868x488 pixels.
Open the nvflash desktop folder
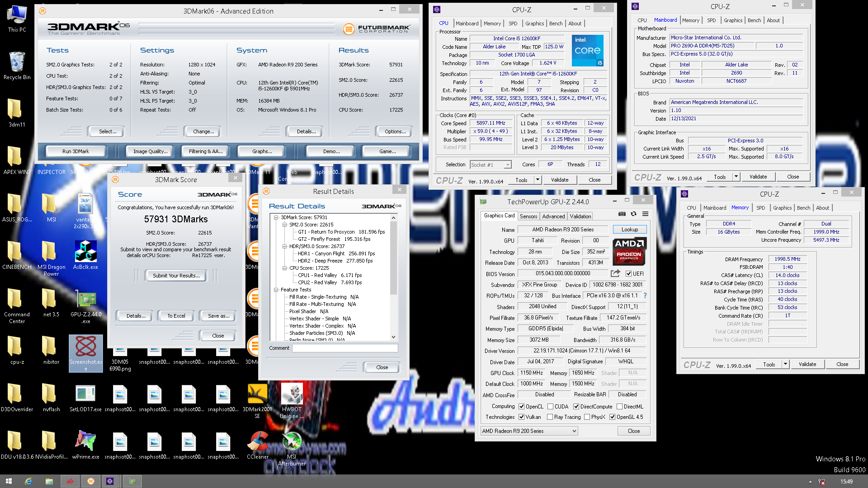(x=51, y=398)
